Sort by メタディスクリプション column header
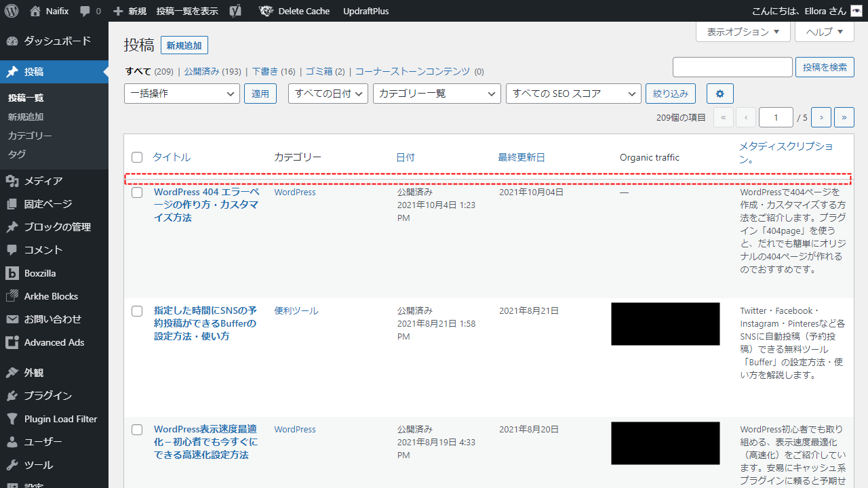The image size is (868, 488). tap(787, 153)
